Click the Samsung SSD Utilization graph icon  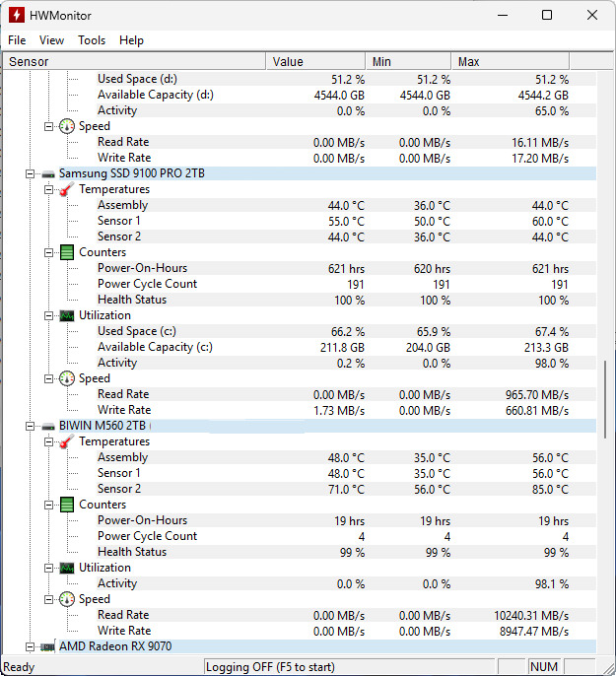pyautogui.click(x=67, y=315)
